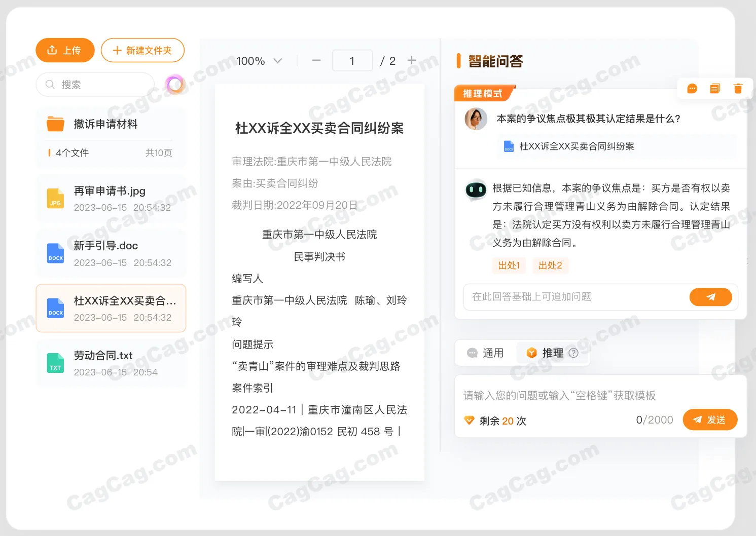The width and height of the screenshot is (756, 536).
Task: Click the orange document copy icon
Action: 715,89
